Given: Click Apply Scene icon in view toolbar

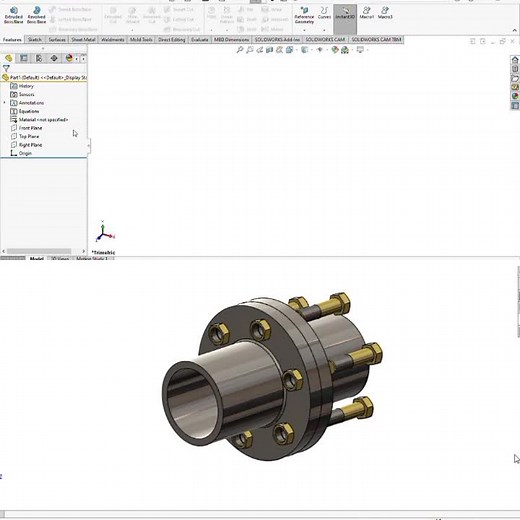Looking at the screenshot, I should point(345,50).
